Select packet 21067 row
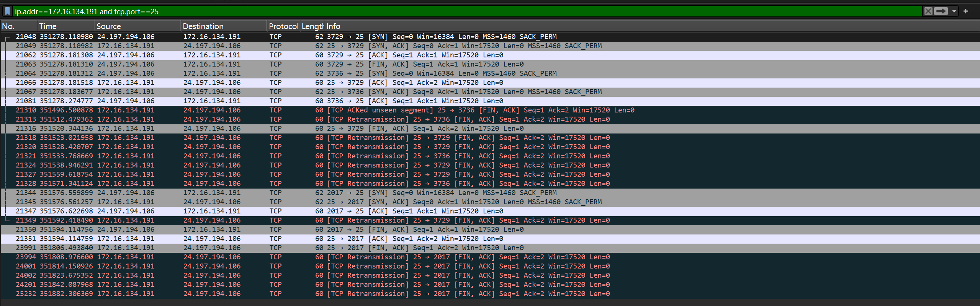Screen dimensions: 980x306 (x=490, y=92)
